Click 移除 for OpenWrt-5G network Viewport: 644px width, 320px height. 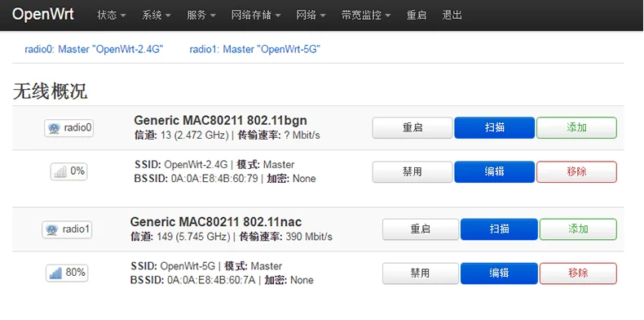click(x=578, y=273)
